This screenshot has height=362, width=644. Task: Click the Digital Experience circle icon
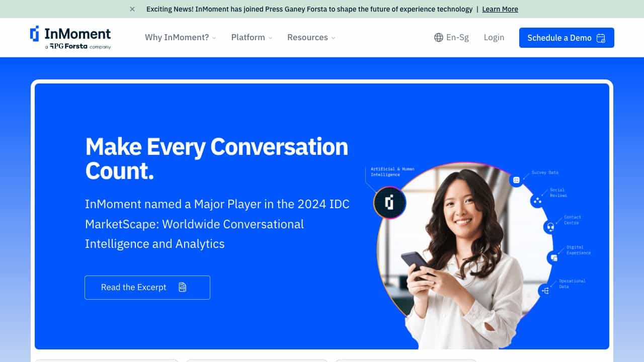tap(554, 257)
